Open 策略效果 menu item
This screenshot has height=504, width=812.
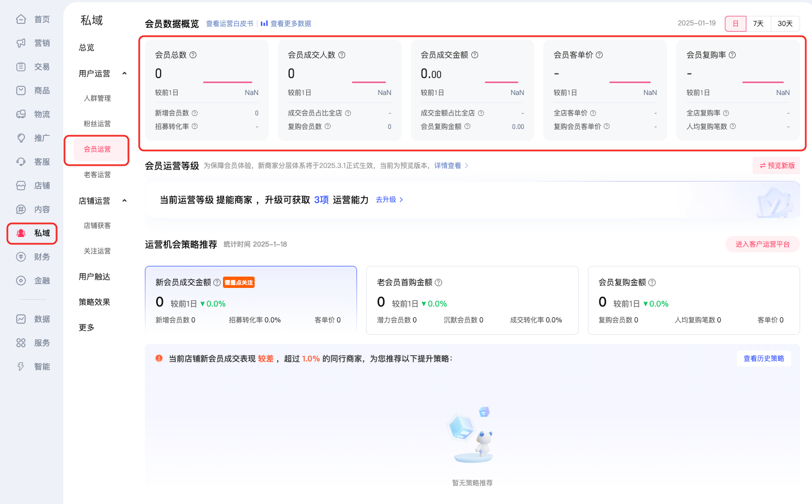94,302
